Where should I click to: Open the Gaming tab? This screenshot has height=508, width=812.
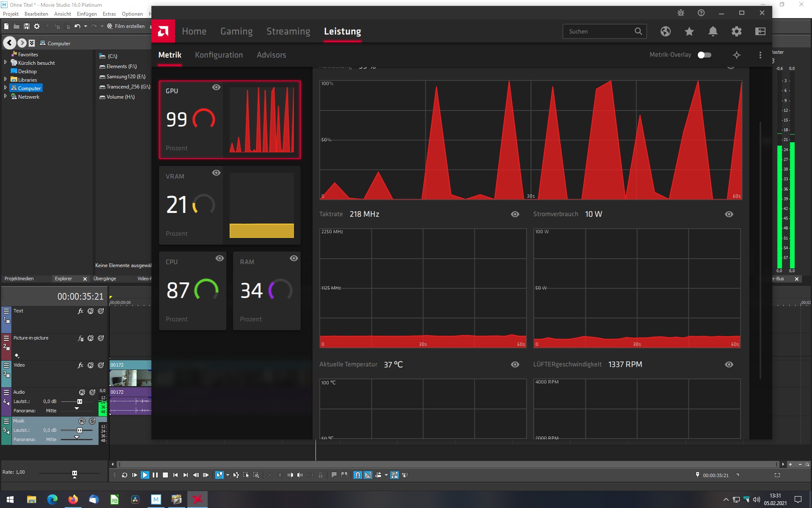pyautogui.click(x=236, y=31)
